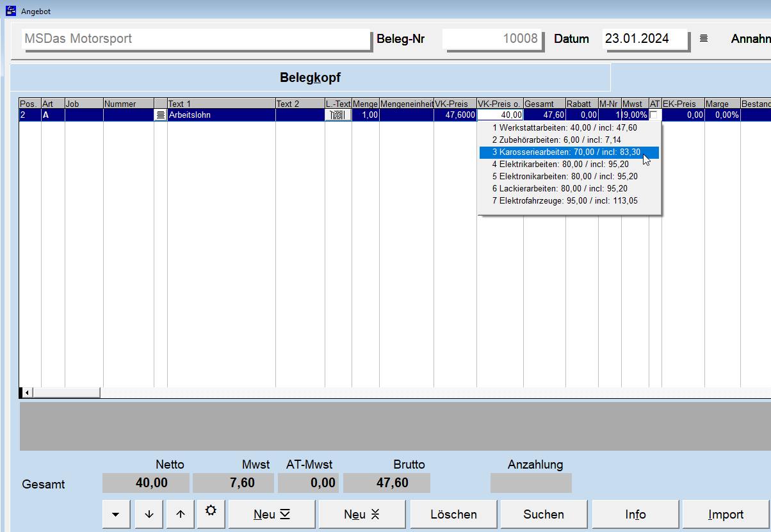Viewport: 771px width, 532px height.
Task: Click the Rabatt cell showing 0,00
Action: pyautogui.click(x=582, y=115)
